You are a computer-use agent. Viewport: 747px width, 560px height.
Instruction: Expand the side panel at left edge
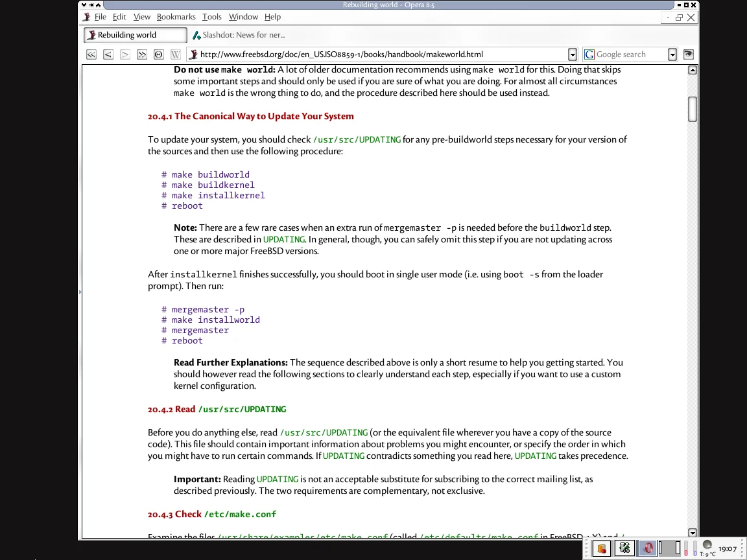pyautogui.click(x=80, y=292)
